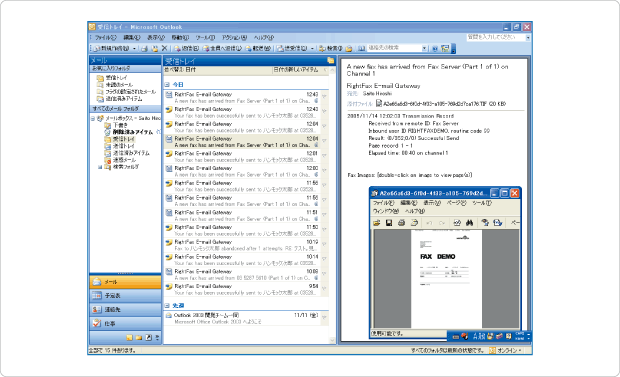
Task: Open the ページ menu in image viewer
Action: coord(456,203)
